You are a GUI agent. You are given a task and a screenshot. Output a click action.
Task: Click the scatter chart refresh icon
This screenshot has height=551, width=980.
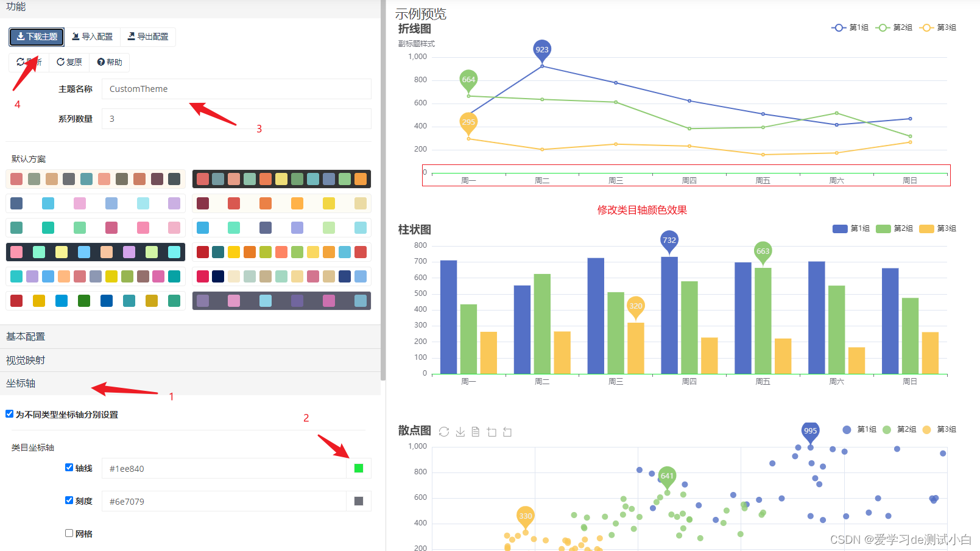coord(444,432)
